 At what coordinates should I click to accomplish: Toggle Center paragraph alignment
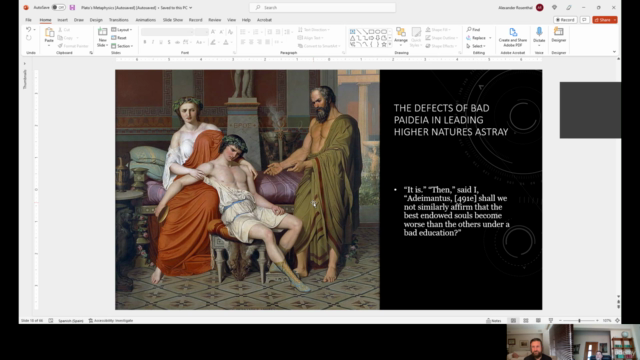[251, 42]
